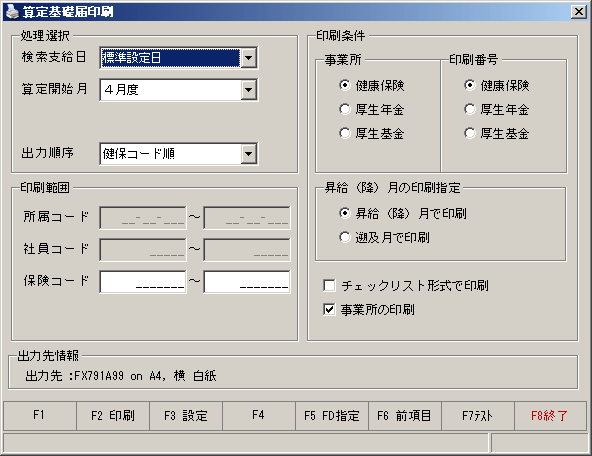The height and width of the screenshot is (456, 592).
Task: Open the 出力順序 dropdown arrow
Action: [248, 154]
